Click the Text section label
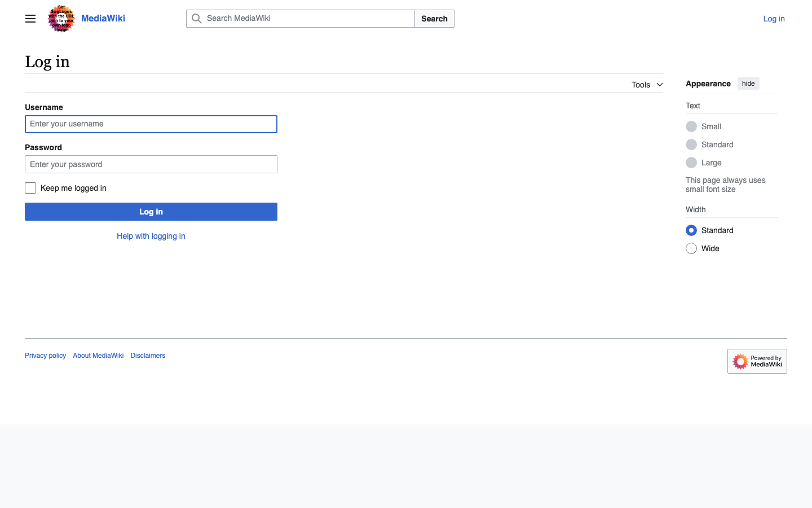The image size is (812, 508). tap(693, 106)
